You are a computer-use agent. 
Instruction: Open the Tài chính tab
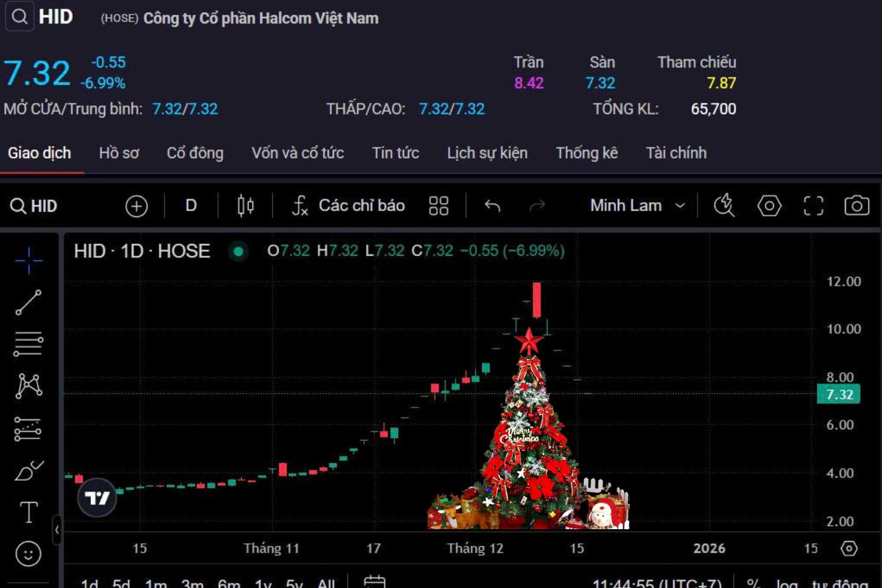pos(676,153)
